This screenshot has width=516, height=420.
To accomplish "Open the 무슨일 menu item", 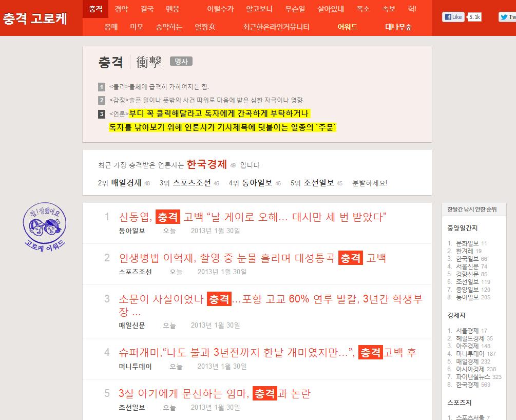I will (295, 9).
